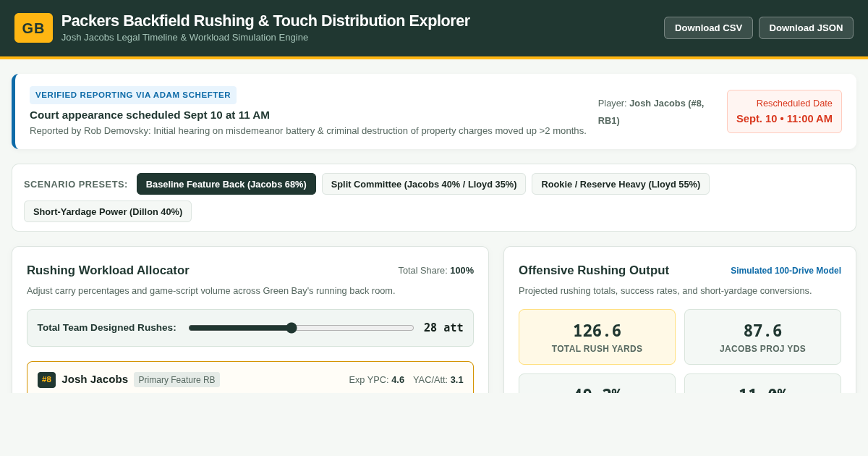Click the Josh Jacobs player name

(x=95, y=379)
